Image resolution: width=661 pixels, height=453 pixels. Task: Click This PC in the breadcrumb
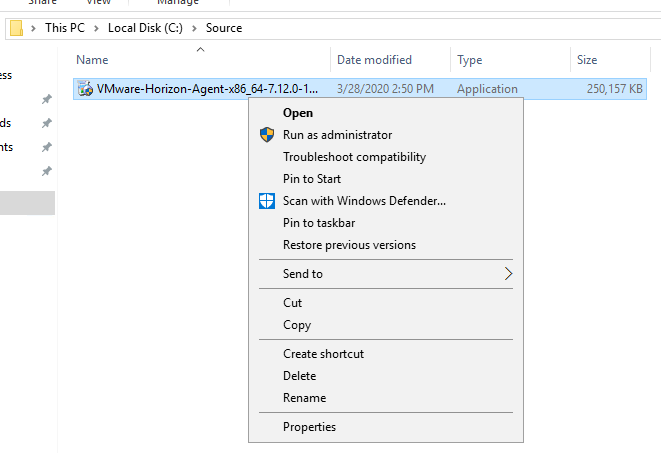coord(65,28)
